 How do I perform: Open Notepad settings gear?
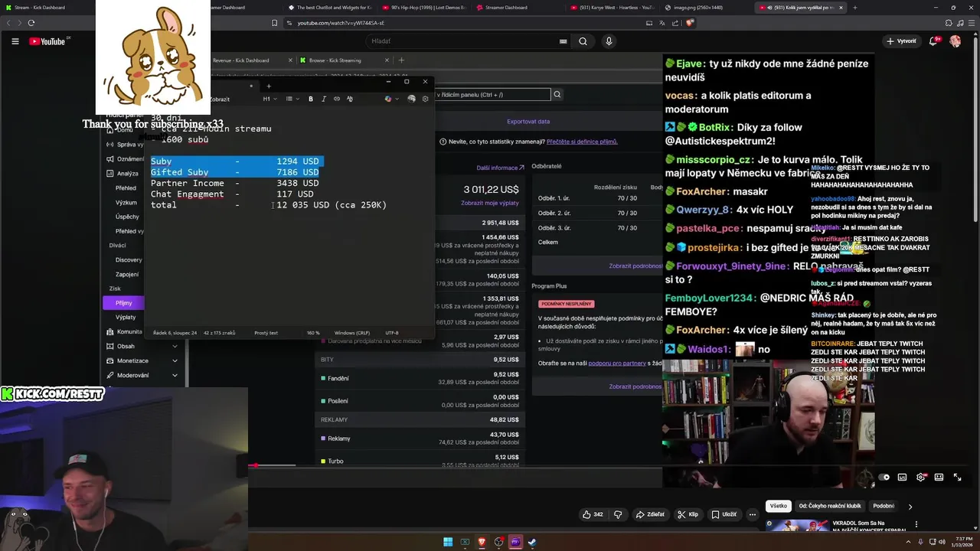tap(425, 99)
